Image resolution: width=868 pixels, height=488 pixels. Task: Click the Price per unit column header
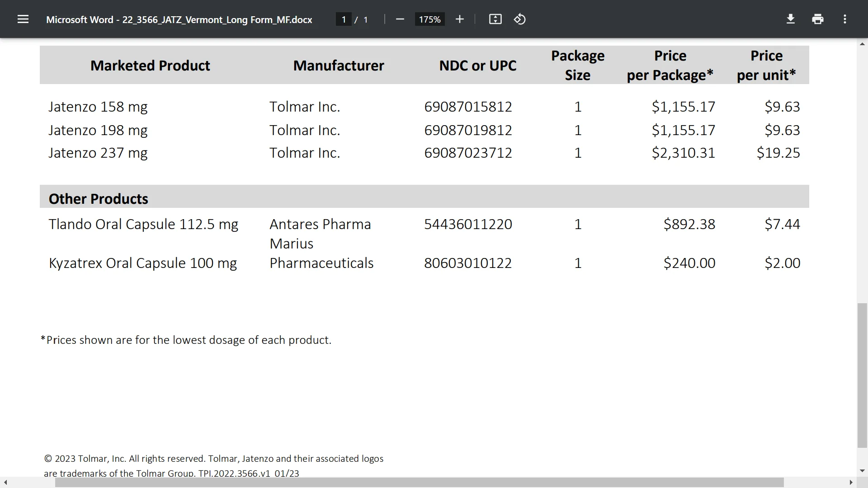point(766,65)
